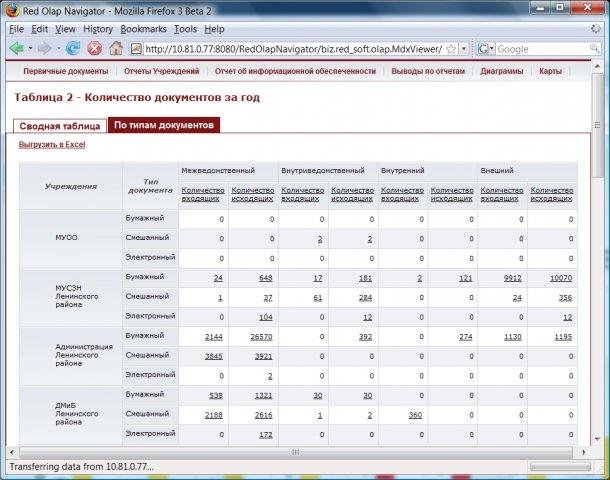Click the scroll up arrow

pos(598,67)
